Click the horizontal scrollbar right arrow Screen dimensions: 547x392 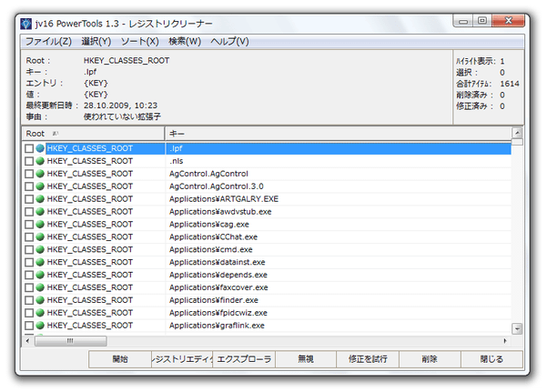point(505,341)
